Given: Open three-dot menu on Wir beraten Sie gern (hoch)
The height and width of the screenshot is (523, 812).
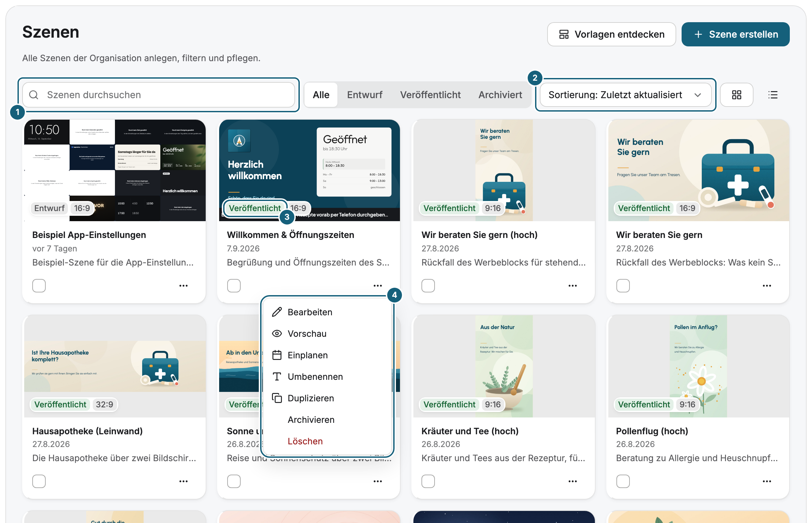Looking at the screenshot, I should coord(572,286).
